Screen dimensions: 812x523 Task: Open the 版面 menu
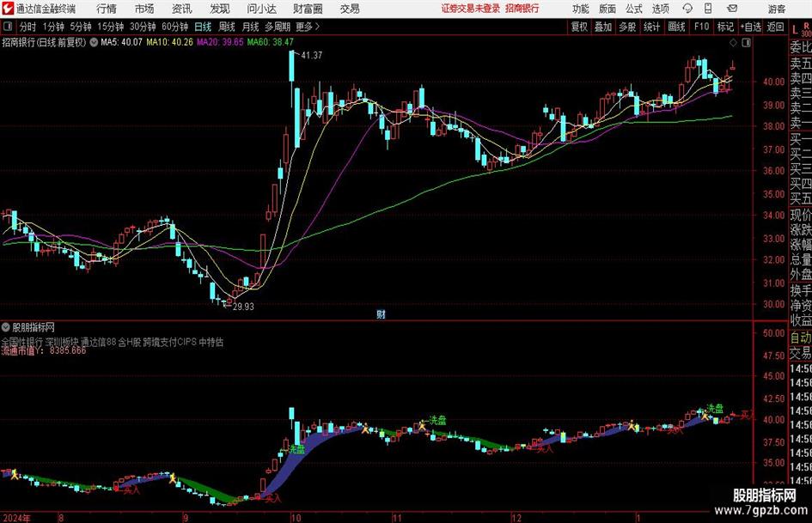607,9
